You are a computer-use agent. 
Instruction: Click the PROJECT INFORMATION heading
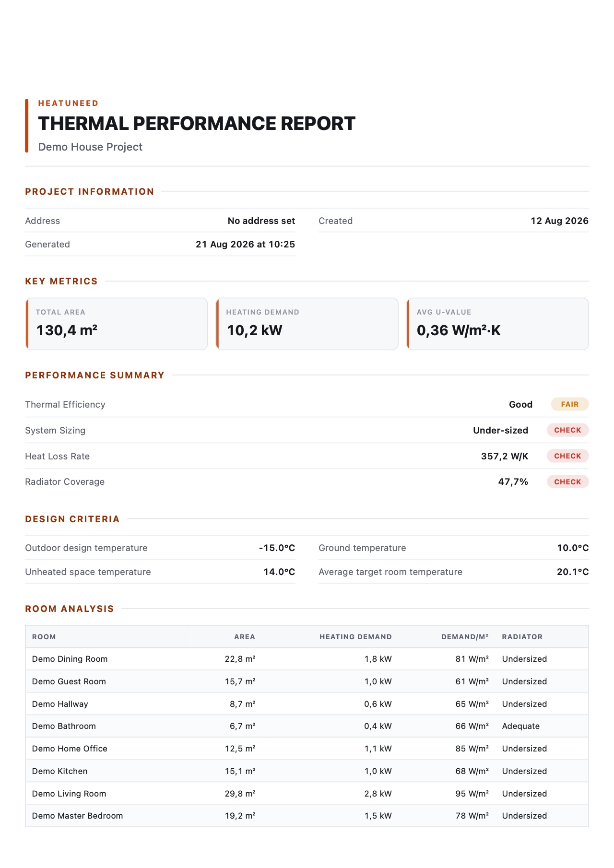point(90,191)
